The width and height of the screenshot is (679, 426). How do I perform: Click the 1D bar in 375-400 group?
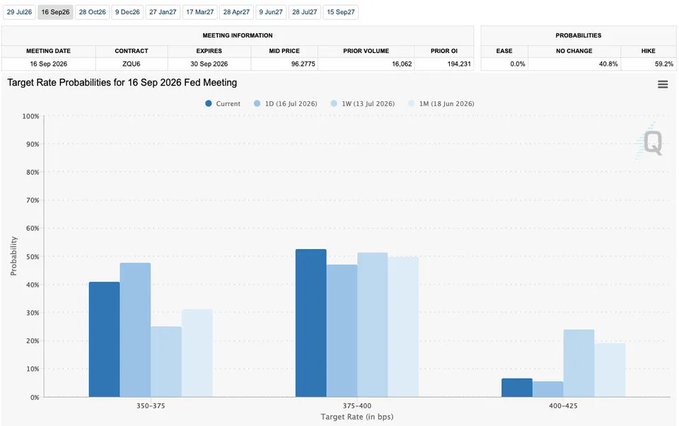pos(342,331)
